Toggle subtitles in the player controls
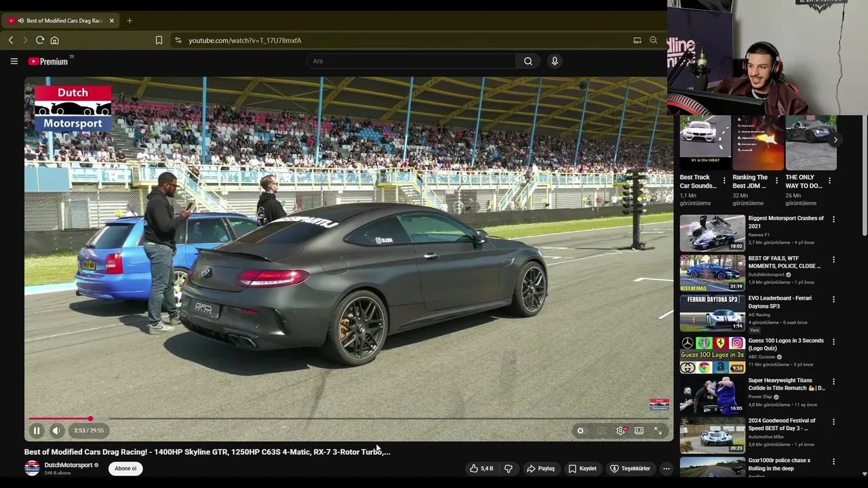Image resolution: width=868 pixels, height=488 pixels. [601, 430]
